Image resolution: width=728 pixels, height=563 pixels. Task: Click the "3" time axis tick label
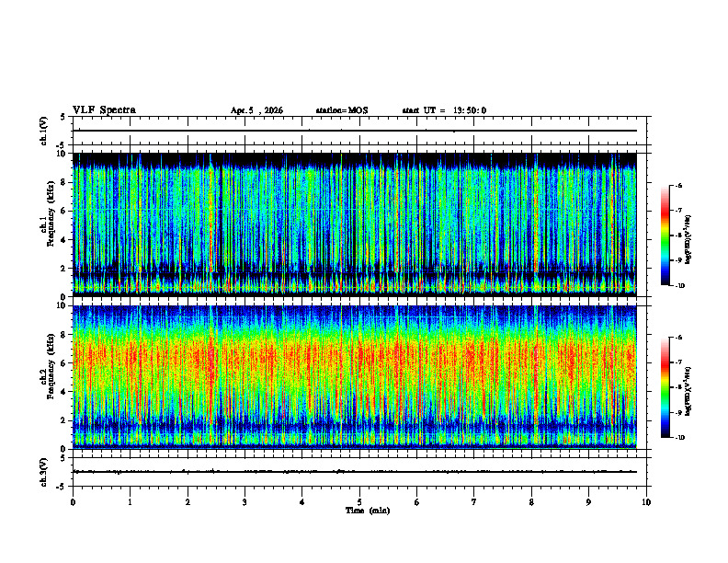245,502
